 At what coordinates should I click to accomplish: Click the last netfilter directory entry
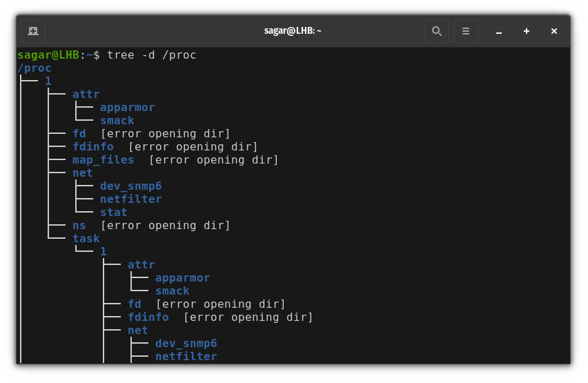[186, 356]
